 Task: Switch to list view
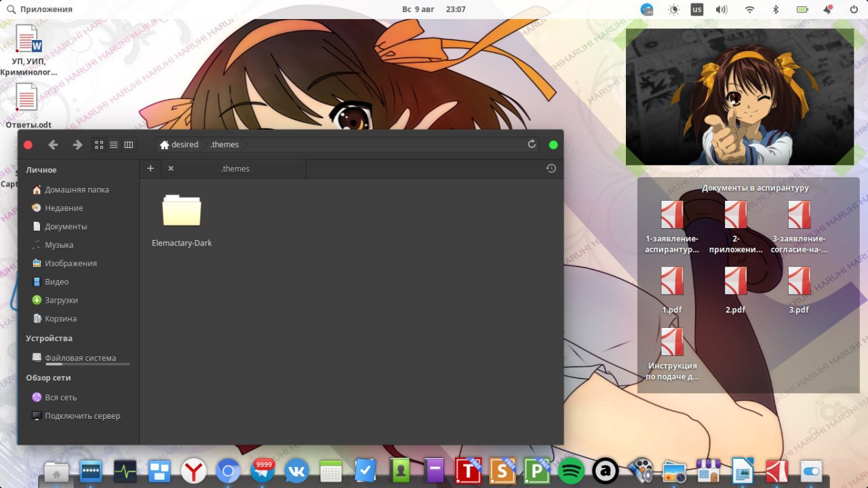(114, 145)
